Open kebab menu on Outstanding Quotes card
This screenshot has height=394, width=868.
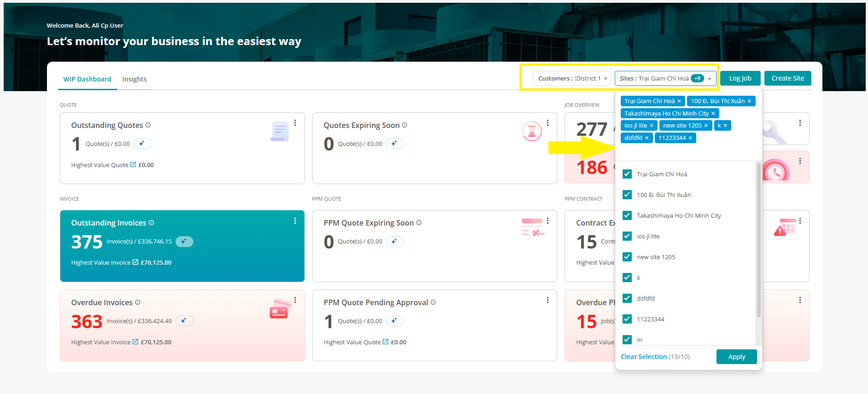tap(295, 123)
